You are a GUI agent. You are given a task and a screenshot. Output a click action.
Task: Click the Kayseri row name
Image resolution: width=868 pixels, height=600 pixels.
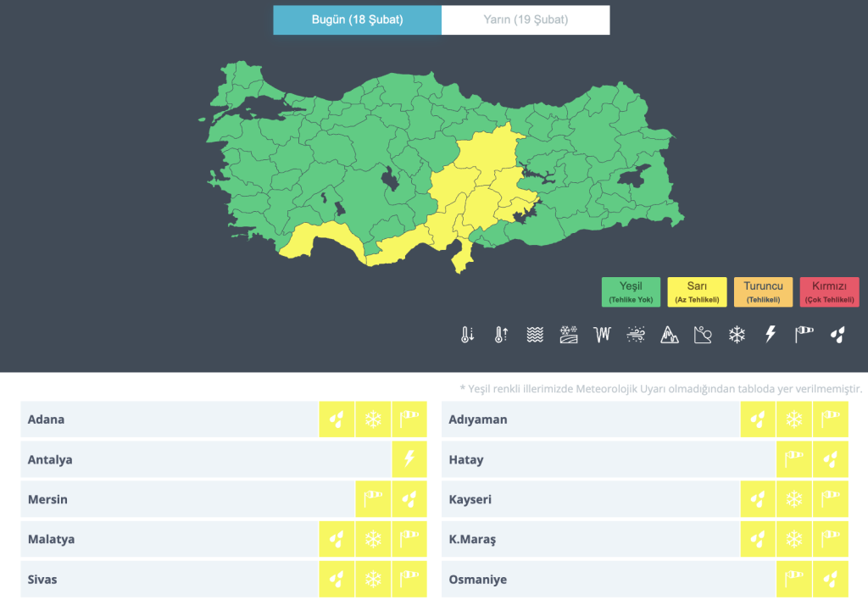[x=470, y=499]
